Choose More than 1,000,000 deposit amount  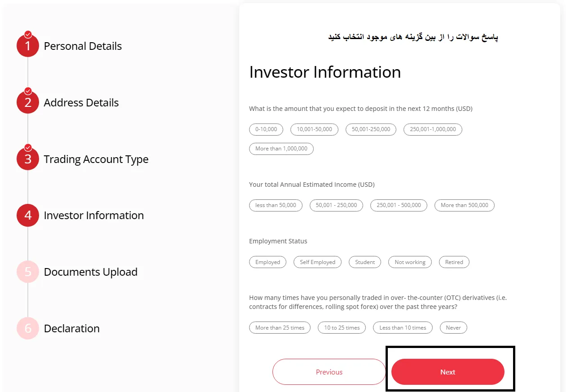click(x=281, y=149)
